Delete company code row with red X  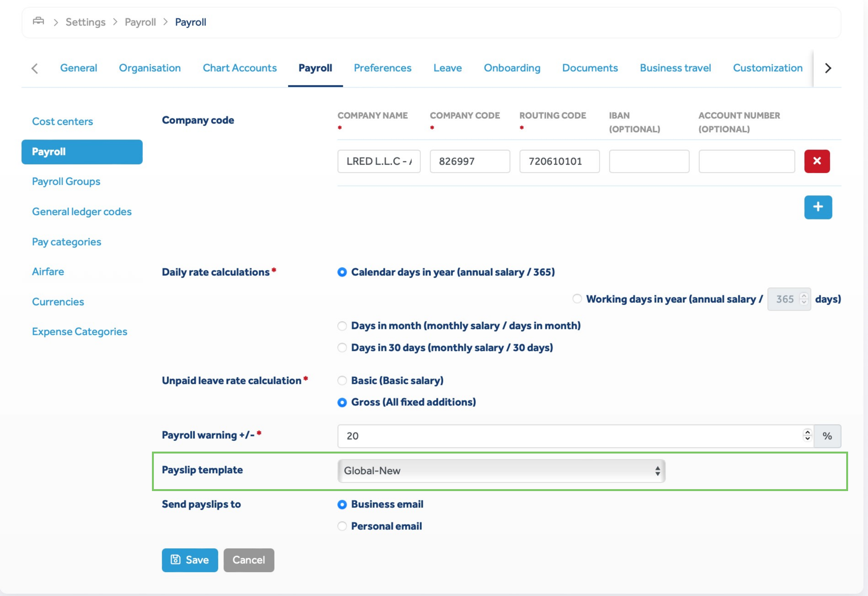[x=817, y=161]
